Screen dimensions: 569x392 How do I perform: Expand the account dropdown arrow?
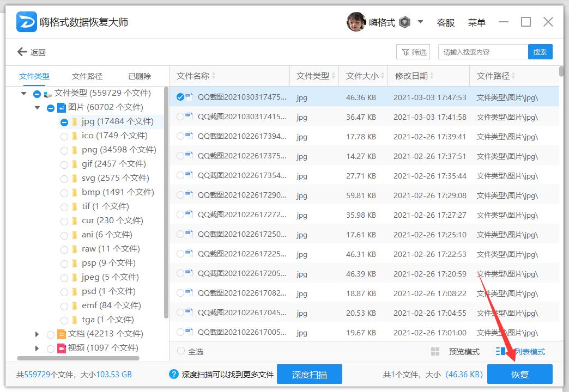click(421, 22)
